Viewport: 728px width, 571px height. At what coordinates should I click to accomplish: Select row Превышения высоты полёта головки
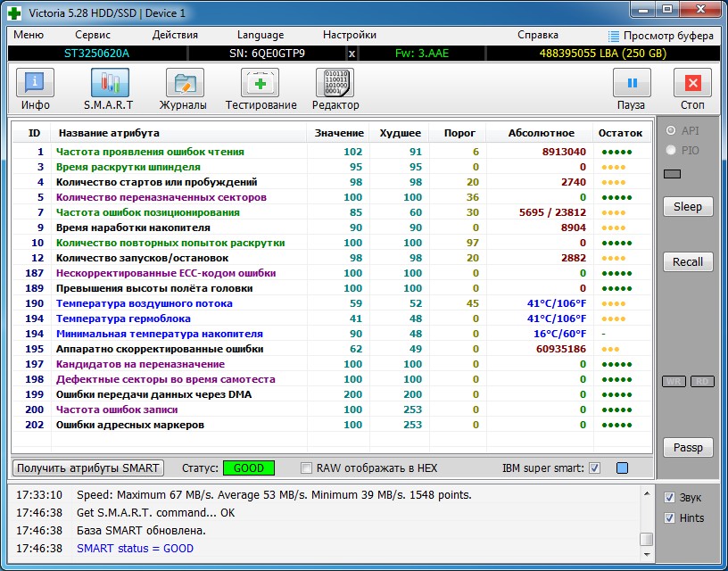(x=332, y=288)
